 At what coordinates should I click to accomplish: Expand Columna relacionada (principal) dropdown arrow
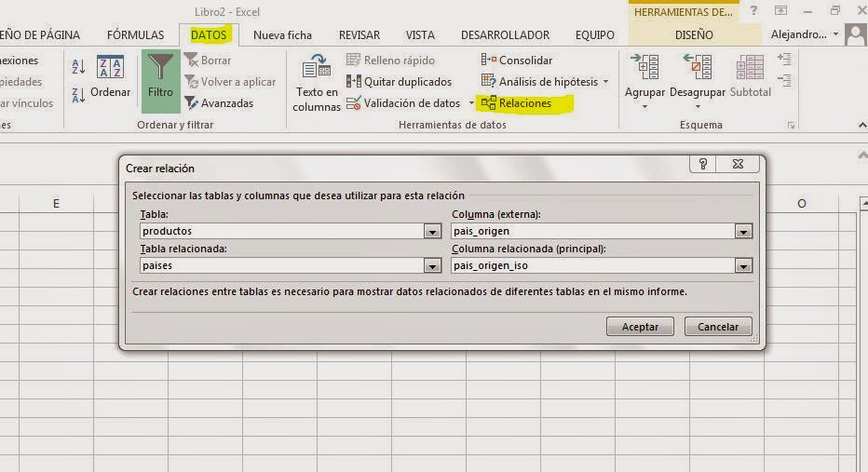[743, 266]
